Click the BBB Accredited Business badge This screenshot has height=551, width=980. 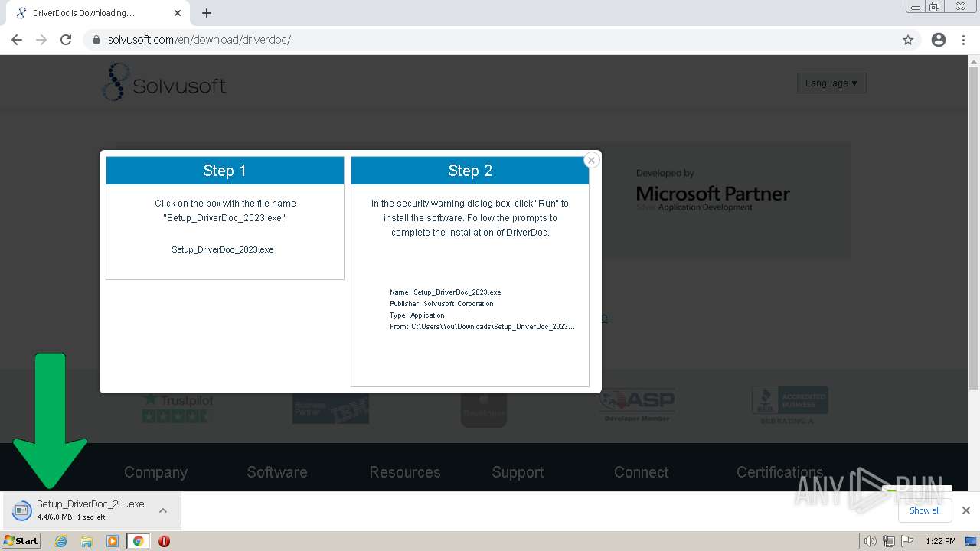tap(790, 404)
